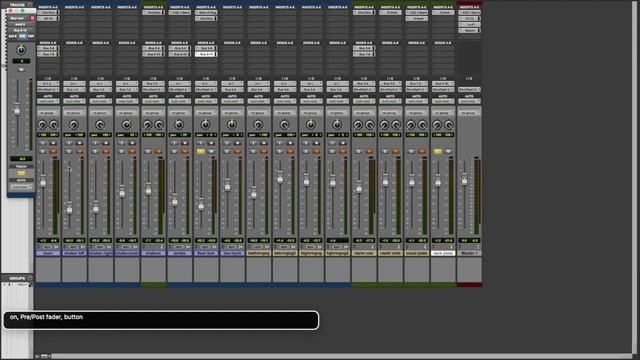
Task: Click the shaker left volume fader
Action: point(69,208)
